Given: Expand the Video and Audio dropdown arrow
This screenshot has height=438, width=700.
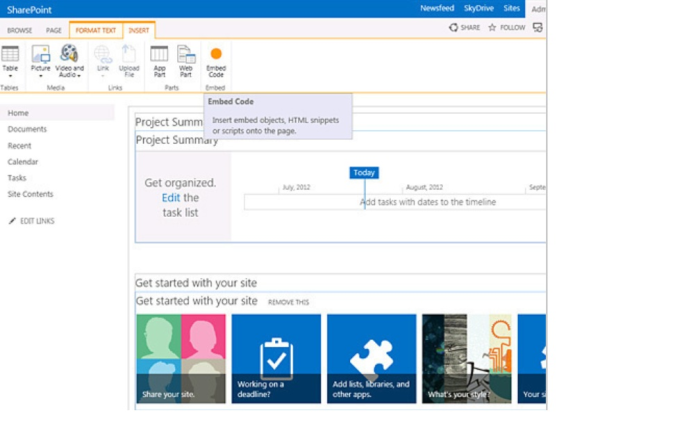Looking at the screenshot, I should [x=79, y=76].
